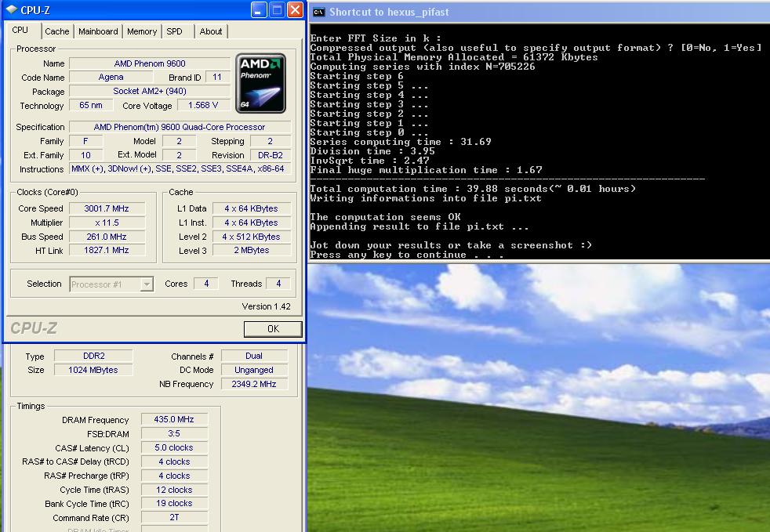The height and width of the screenshot is (532, 770).
Task: Open the About tab
Action: [x=211, y=31]
